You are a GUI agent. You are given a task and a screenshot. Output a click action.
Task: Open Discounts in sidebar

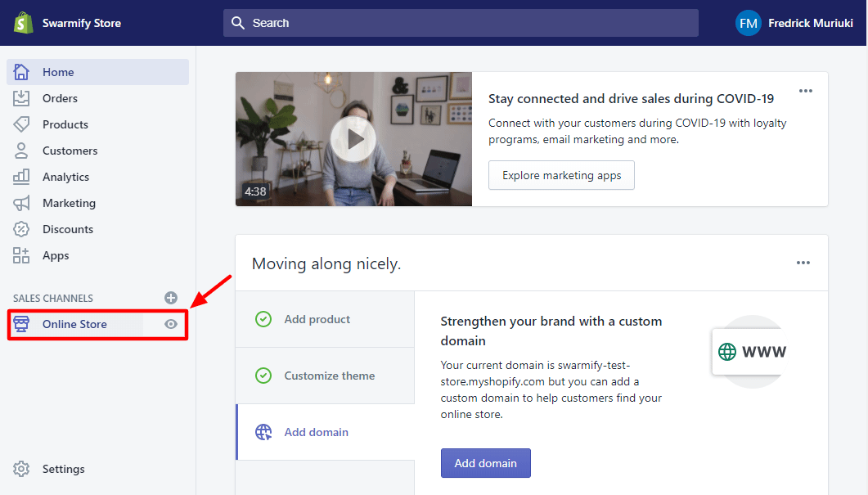tap(98, 229)
